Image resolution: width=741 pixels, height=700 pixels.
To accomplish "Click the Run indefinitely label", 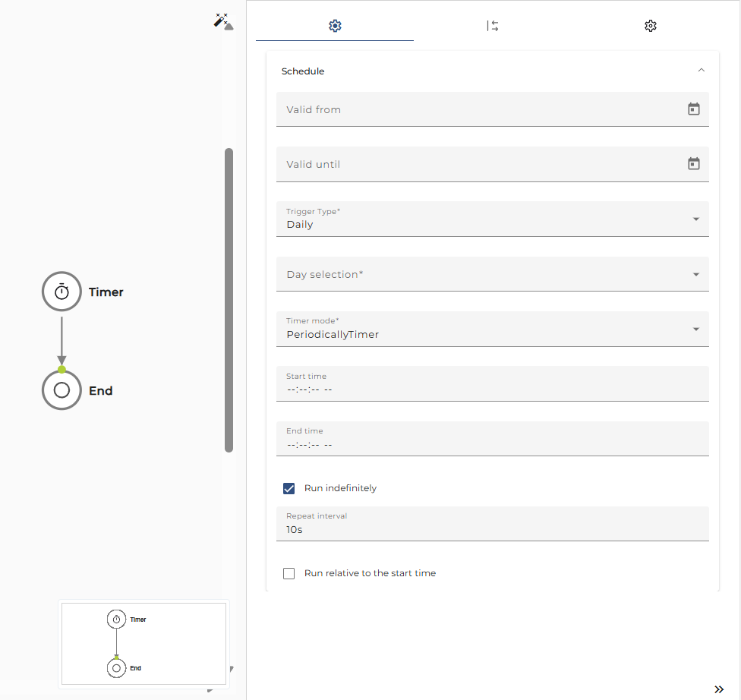I will (x=340, y=488).
